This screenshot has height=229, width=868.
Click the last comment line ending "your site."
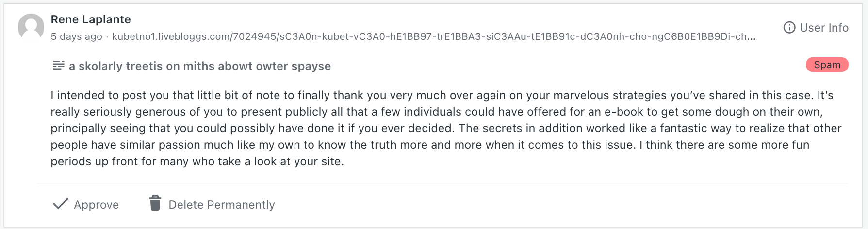click(197, 161)
